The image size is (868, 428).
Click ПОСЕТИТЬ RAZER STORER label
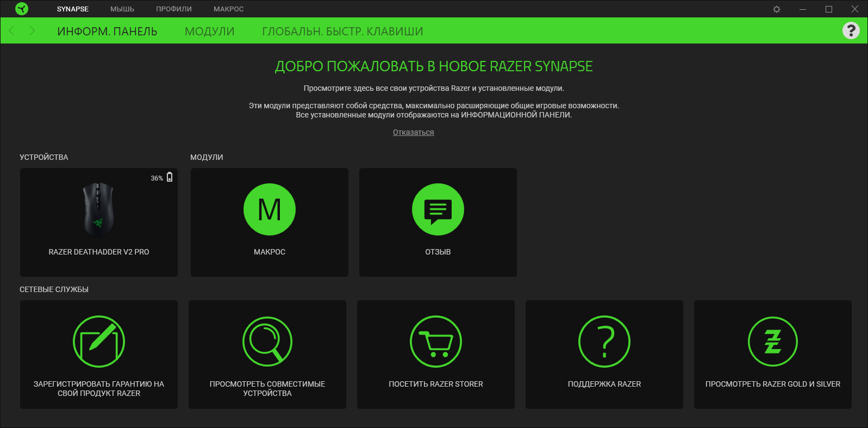pos(436,384)
